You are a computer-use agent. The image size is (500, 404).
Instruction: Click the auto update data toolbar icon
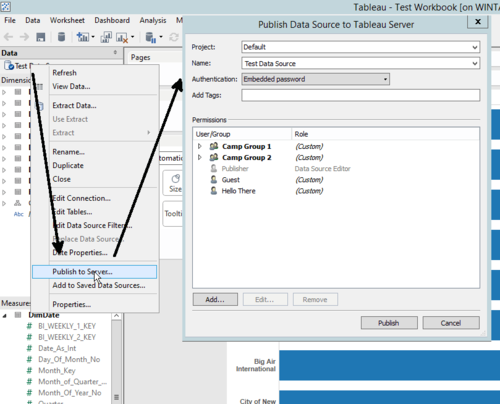pyautogui.click(x=151, y=37)
